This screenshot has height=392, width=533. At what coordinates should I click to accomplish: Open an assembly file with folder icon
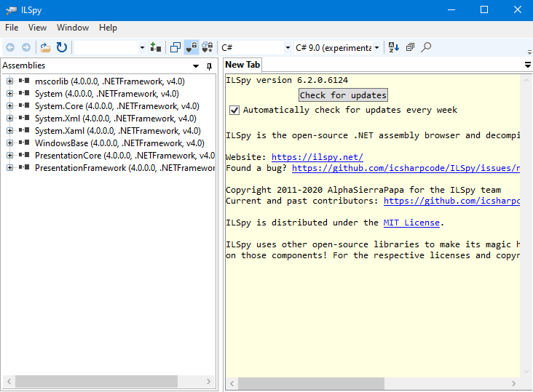coord(45,47)
